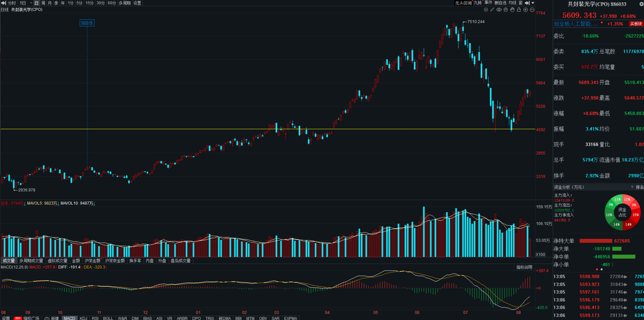Select the 换手率 volume sub-tab
This screenshot has width=644, height=320.
click(135, 261)
